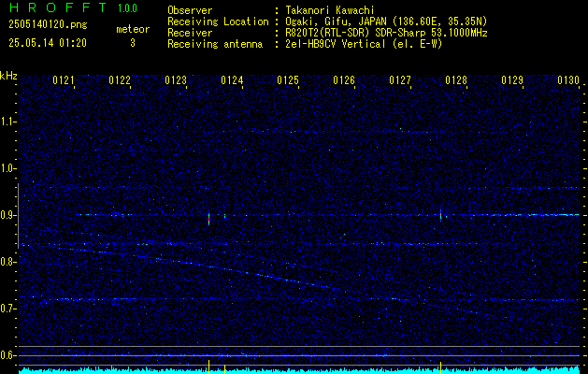Screen dimensions: 588x374
Task: Click the 0126 time axis label
Action: coord(344,80)
